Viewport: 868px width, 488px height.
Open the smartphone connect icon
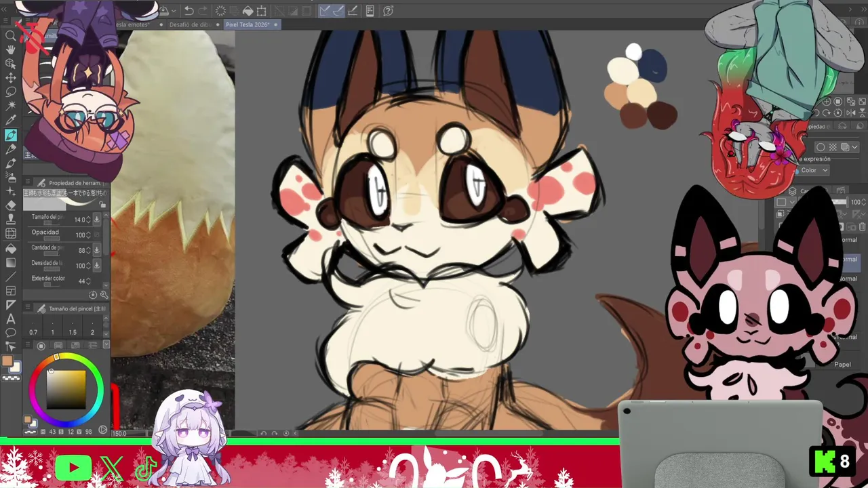(370, 11)
